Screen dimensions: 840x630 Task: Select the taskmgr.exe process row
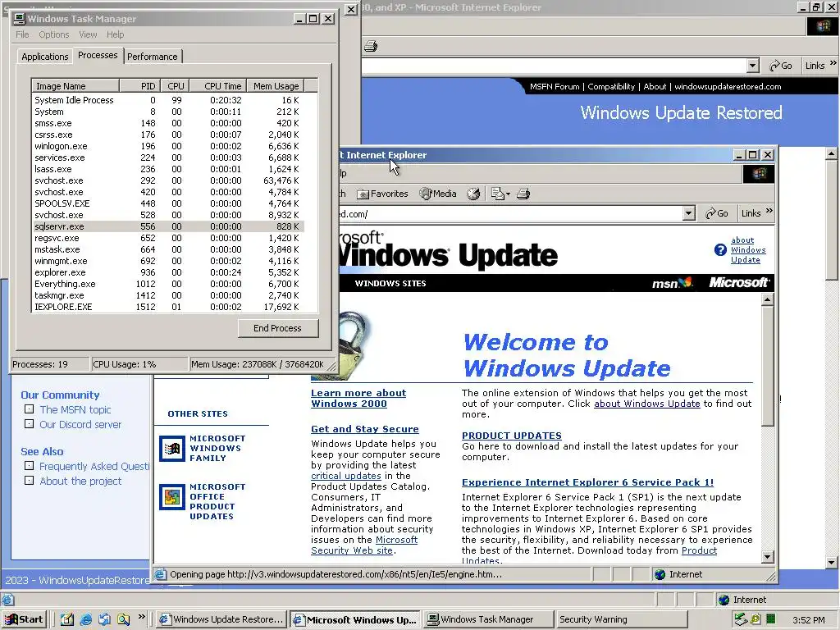pos(169,295)
